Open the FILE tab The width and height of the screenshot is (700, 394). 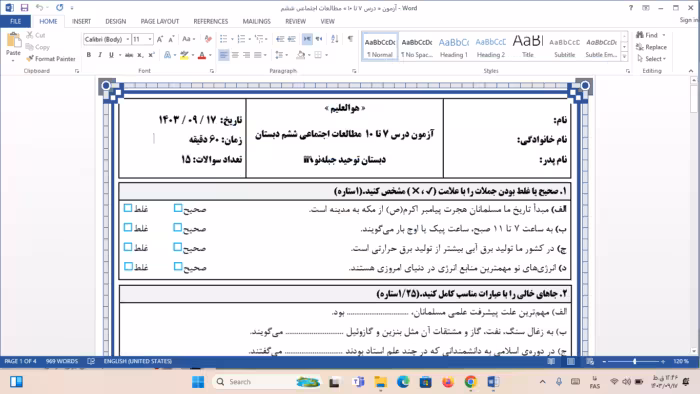16,21
